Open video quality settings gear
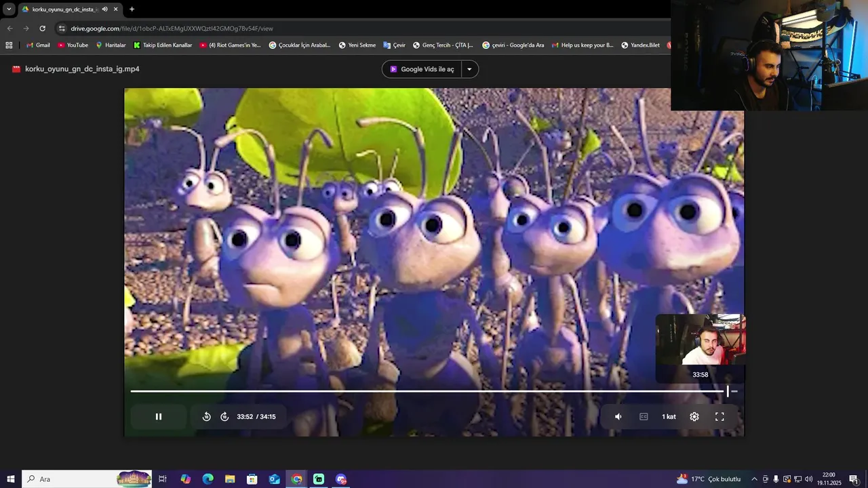Viewport: 868px width, 488px height. point(694,417)
